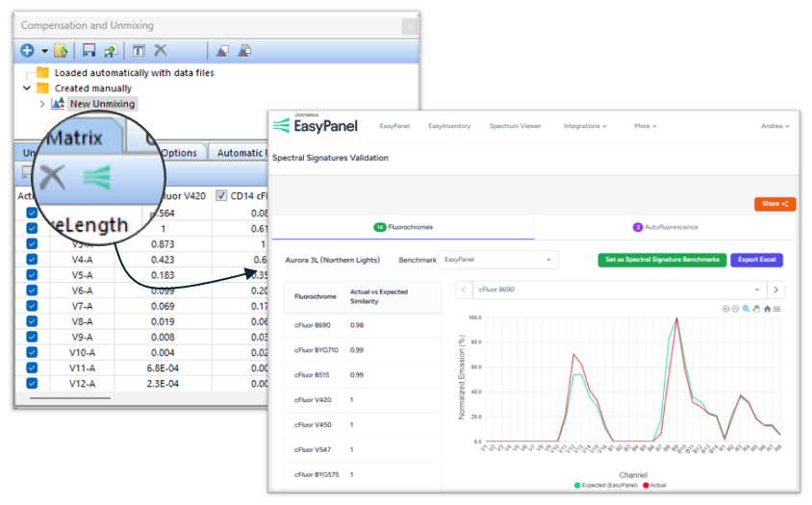Click Set as Spectral Signature Benchmarks button
The height and width of the screenshot is (505, 812).
coord(660,260)
